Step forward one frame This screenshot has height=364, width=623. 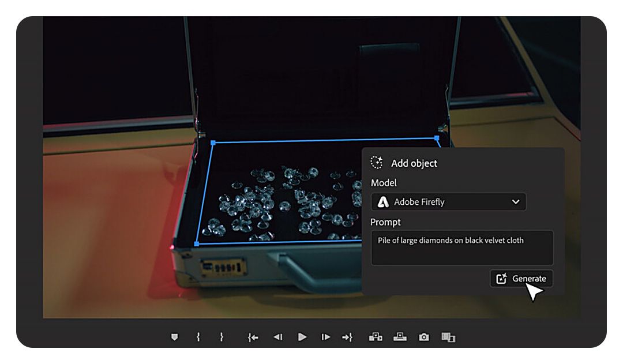tap(325, 337)
